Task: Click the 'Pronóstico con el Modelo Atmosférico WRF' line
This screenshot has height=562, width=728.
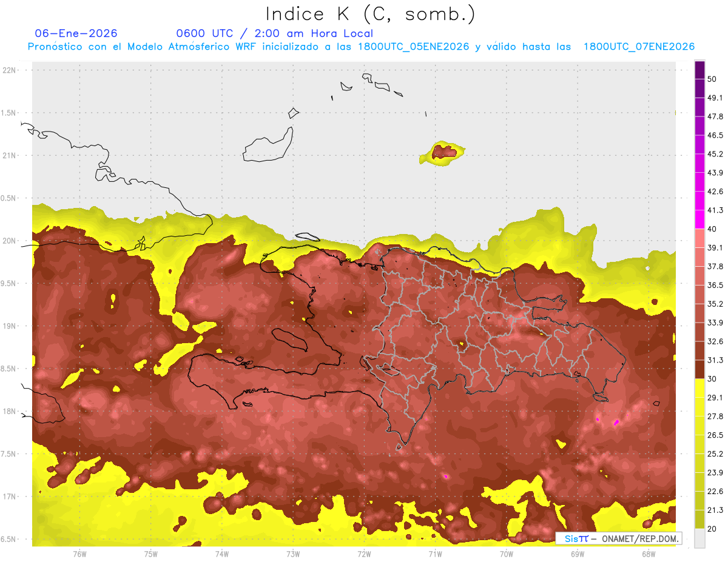Action: [x=361, y=47]
